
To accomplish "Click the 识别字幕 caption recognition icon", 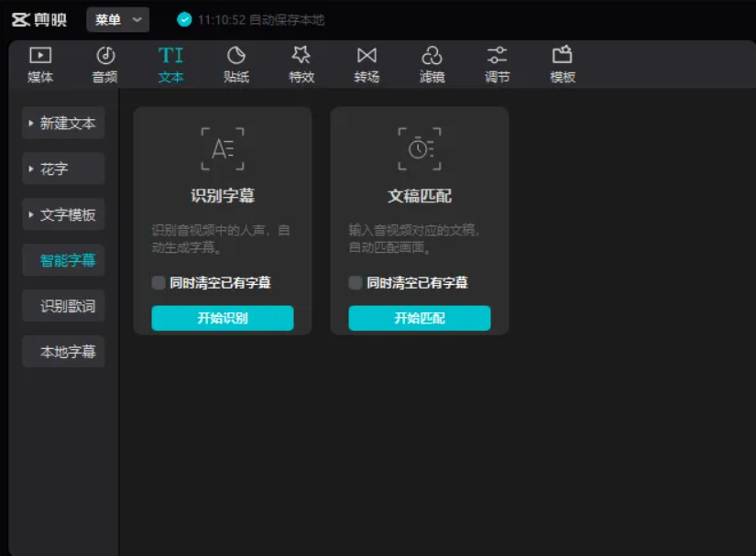I will (x=223, y=149).
